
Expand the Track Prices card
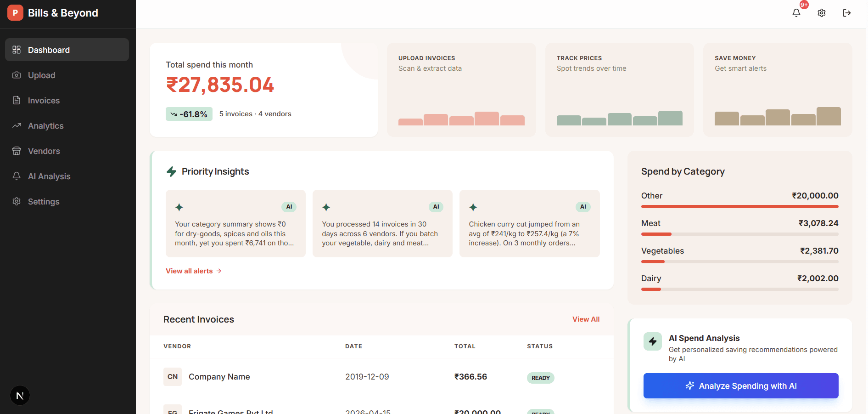coord(619,90)
